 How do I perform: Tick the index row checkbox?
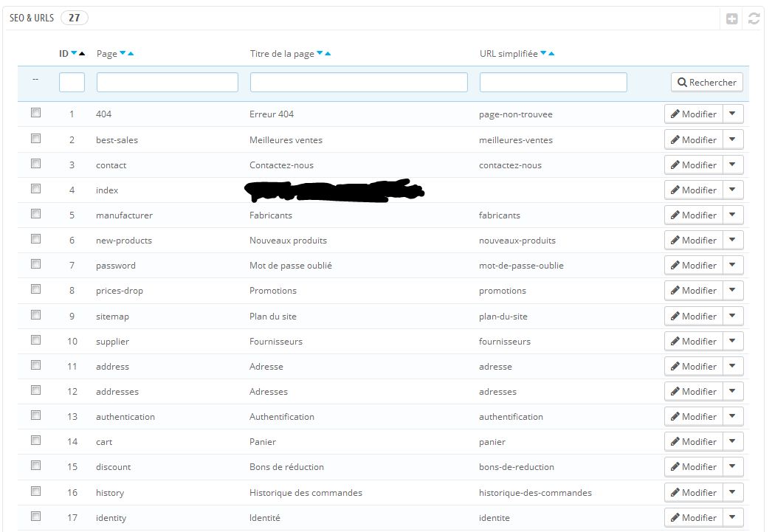(35, 188)
